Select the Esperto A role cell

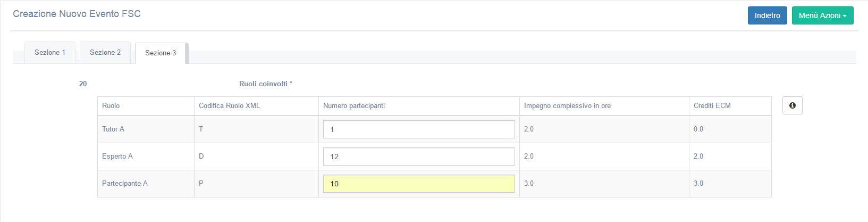(117, 157)
